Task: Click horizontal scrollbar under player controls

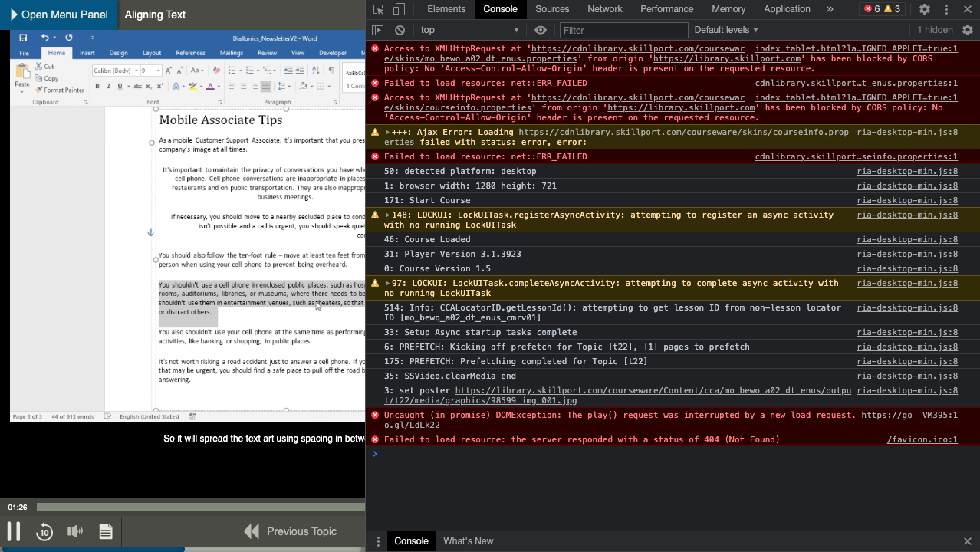Action: point(92,549)
